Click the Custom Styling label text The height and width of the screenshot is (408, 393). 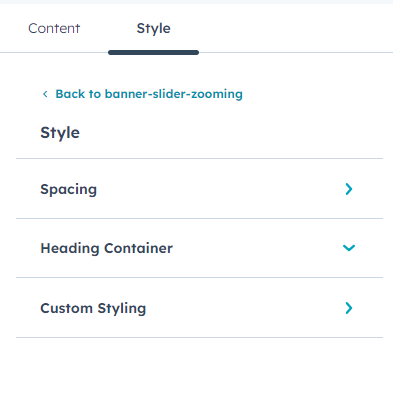[x=93, y=308]
